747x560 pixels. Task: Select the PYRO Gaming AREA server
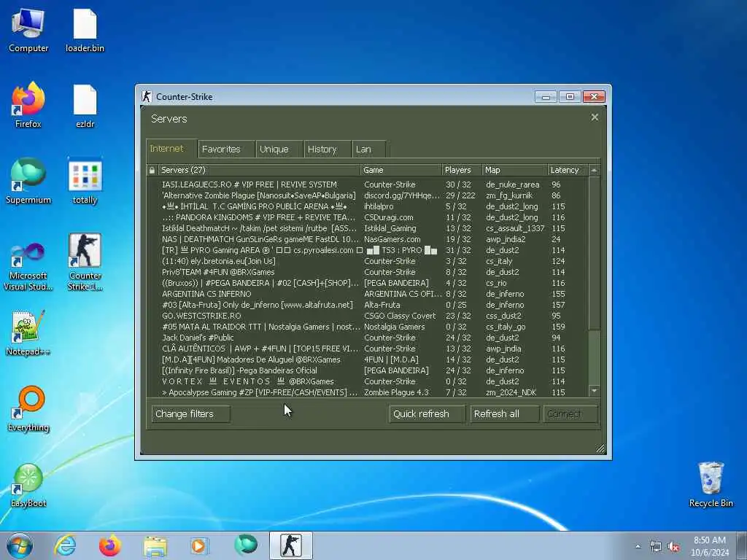368,250
